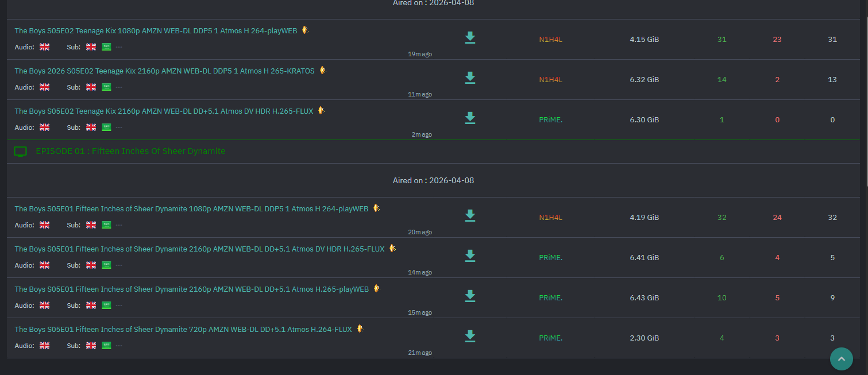Image resolution: width=868 pixels, height=375 pixels.
Task: Click the TV icon beside Episode 01 heading
Action: pos(21,152)
